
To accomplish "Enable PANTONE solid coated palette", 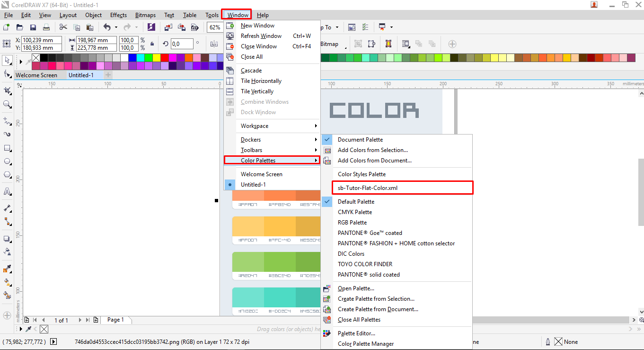I will click(x=369, y=275).
